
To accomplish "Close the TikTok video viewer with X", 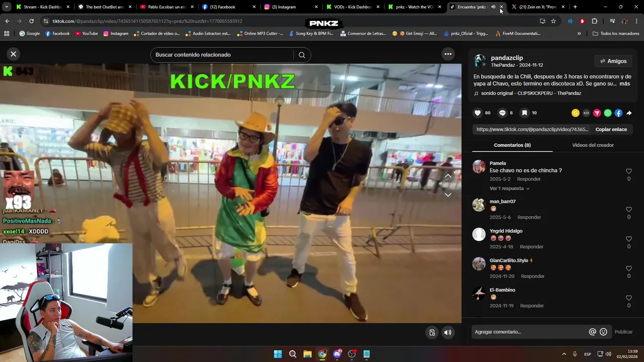I will coord(14,54).
